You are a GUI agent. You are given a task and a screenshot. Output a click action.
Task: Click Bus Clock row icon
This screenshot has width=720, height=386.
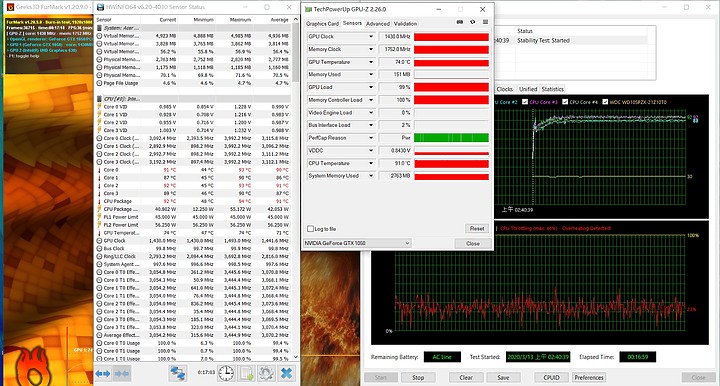click(x=99, y=248)
